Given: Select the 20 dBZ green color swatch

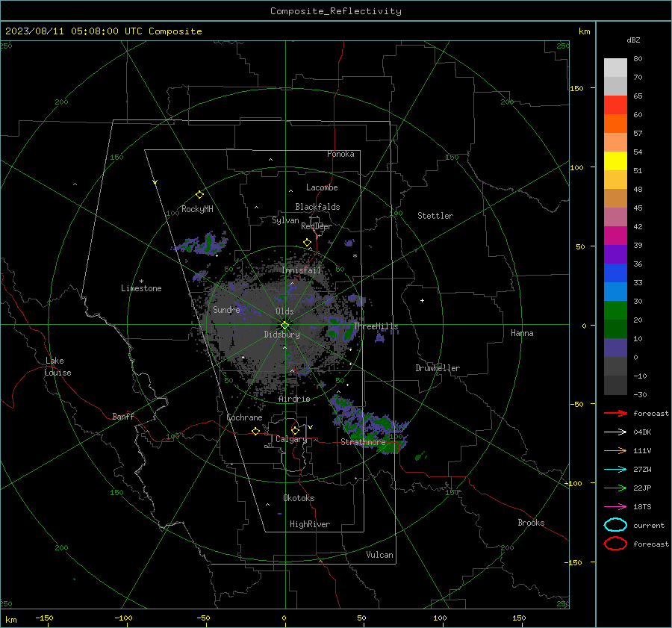Looking at the screenshot, I should [x=615, y=311].
